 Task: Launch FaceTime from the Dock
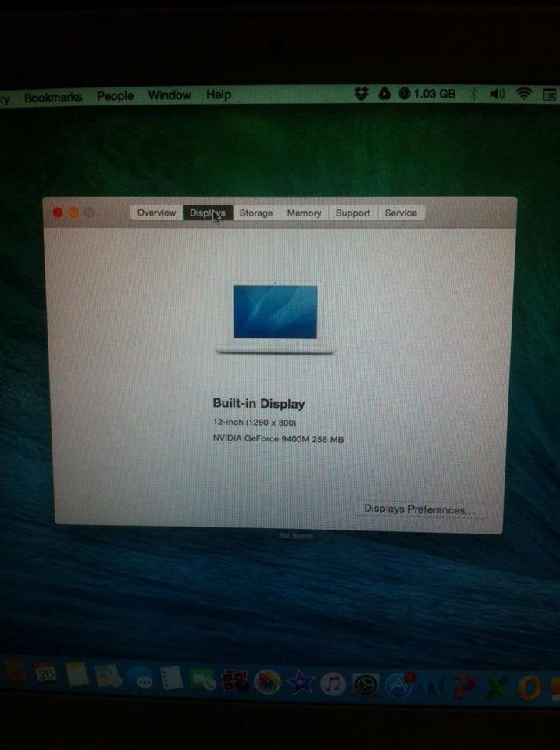point(203,680)
